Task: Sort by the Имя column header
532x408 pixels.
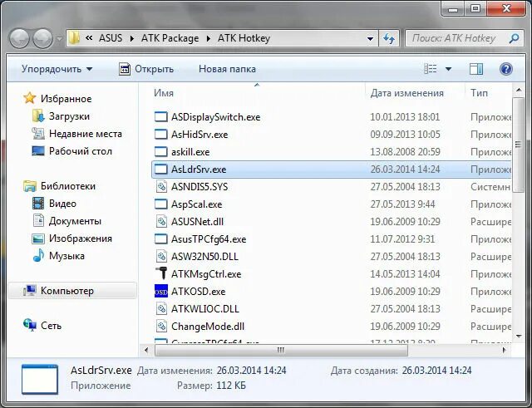Action: click(257, 93)
